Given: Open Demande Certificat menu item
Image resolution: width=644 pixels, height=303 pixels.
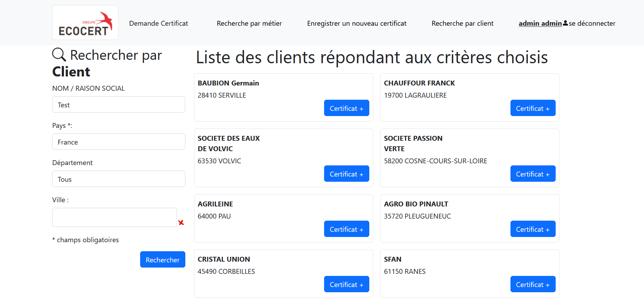Looking at the screenshot, I should [x=159, y=23].
